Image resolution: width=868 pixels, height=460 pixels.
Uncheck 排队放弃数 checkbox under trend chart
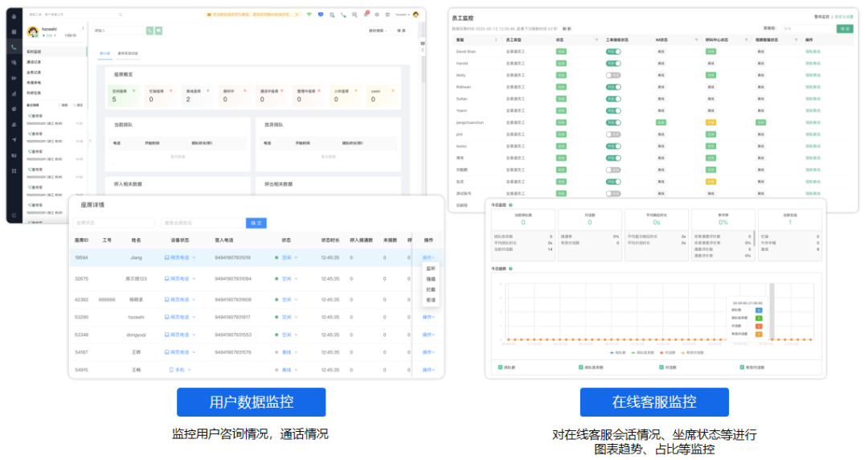tap(581, 367)
